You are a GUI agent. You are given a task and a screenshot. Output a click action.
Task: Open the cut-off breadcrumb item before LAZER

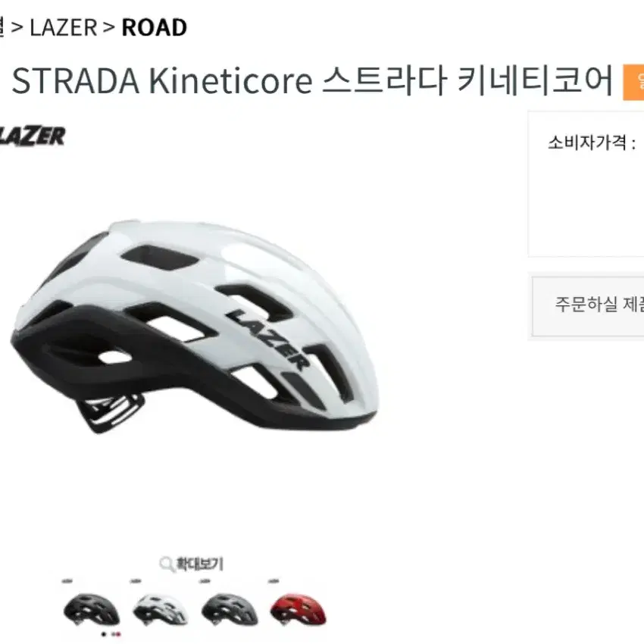tap(2, 28)
